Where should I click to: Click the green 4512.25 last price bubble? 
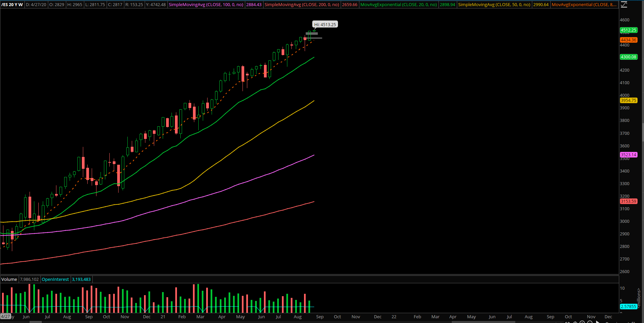[629, 30]
